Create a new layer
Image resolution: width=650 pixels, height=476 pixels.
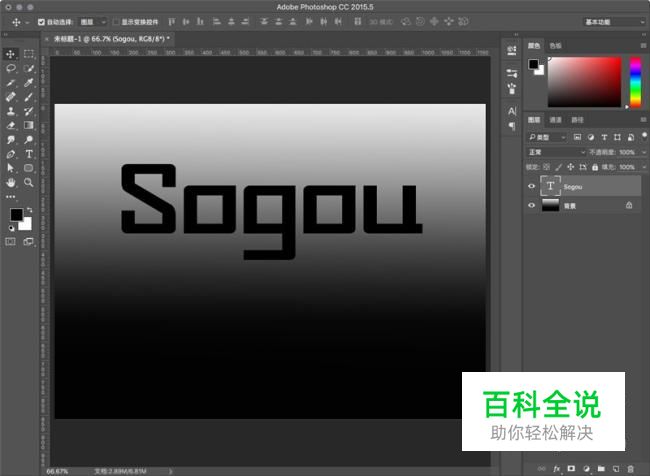616,469
